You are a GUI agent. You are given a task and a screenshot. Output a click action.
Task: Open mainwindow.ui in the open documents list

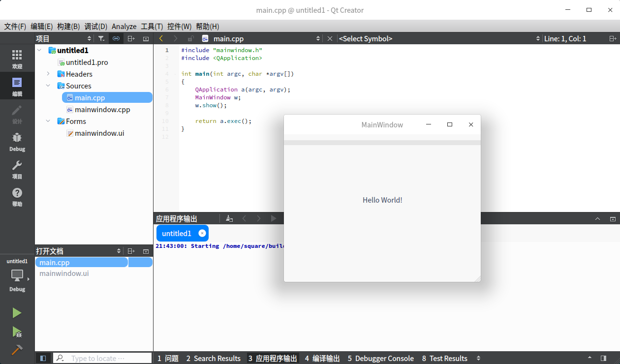click(x=64, y=273)
